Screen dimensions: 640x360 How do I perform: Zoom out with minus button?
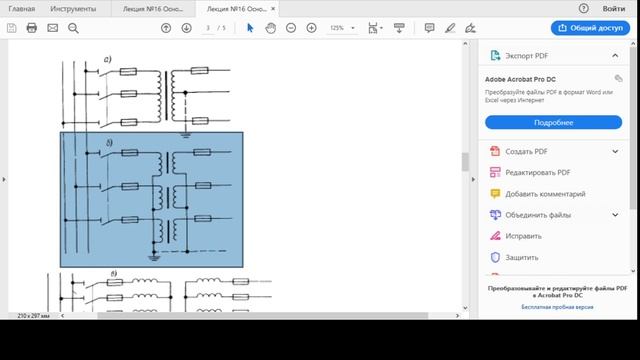coord(291,28)
